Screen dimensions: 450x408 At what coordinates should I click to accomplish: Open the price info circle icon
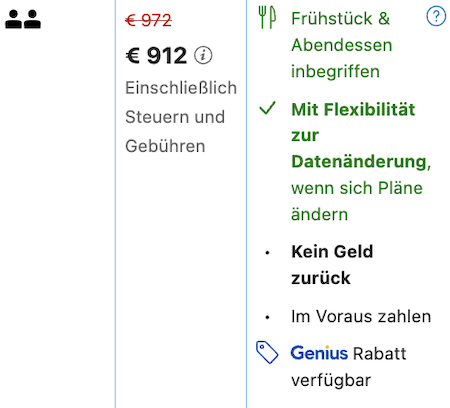click(203, 55)
